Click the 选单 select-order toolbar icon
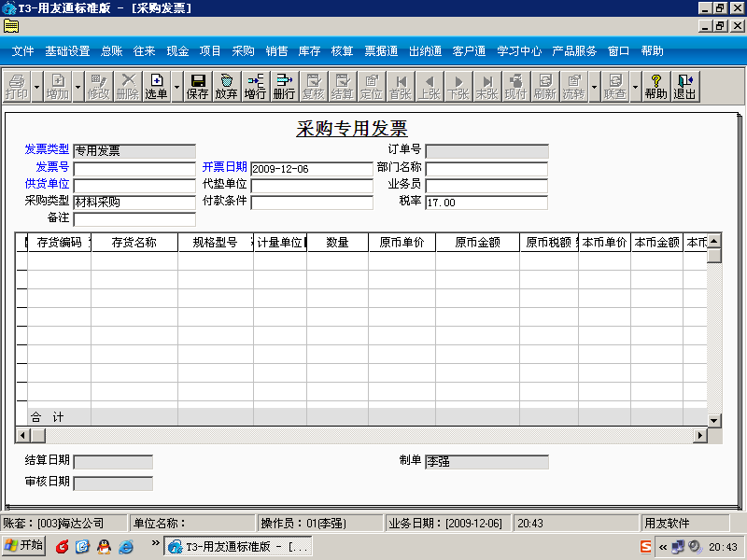Screen dimensions: 747x560 [x=156, y=86]
